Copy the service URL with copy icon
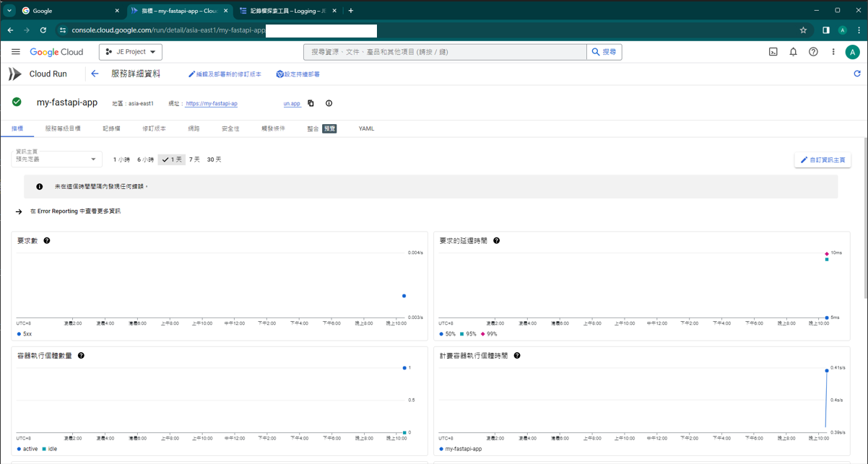Viewport: 868px width, 464px height. [x=311, y=103]
